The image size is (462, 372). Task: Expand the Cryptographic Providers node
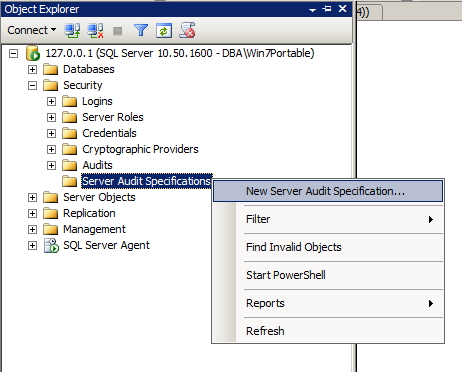(51, 149)
